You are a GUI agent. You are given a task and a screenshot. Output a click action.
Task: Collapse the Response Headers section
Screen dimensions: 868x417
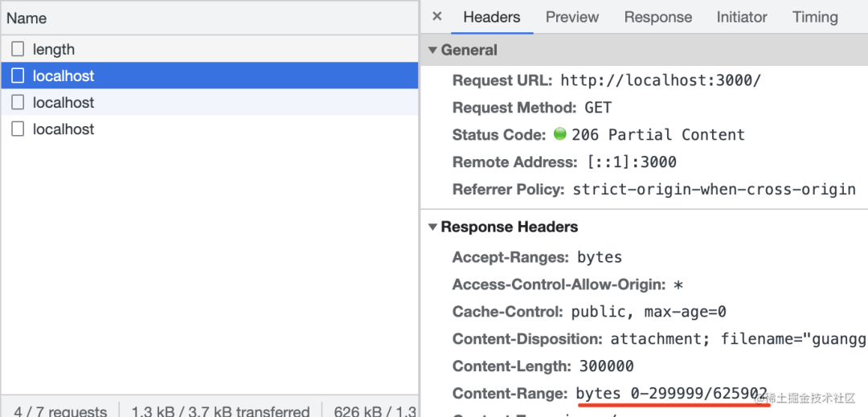tap(432, 227)
